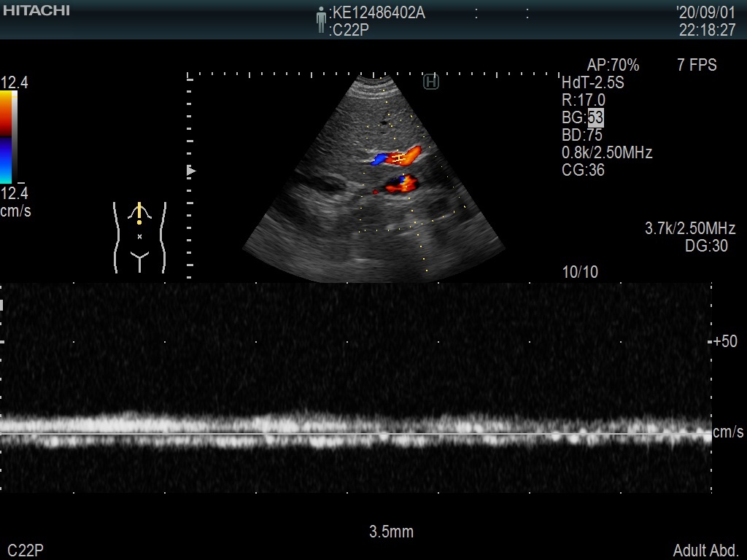Click the 10/10 frame counter
747x560 pixels.
click(580, 272)
